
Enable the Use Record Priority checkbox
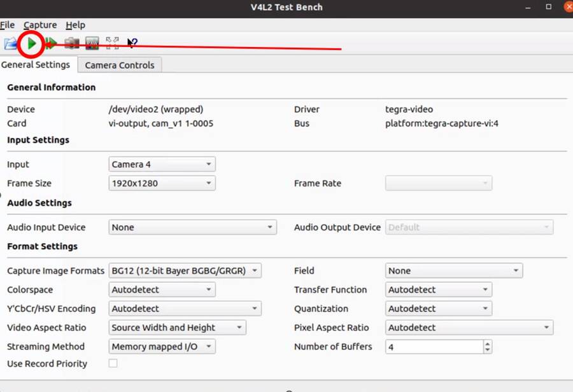pos(113,363)
